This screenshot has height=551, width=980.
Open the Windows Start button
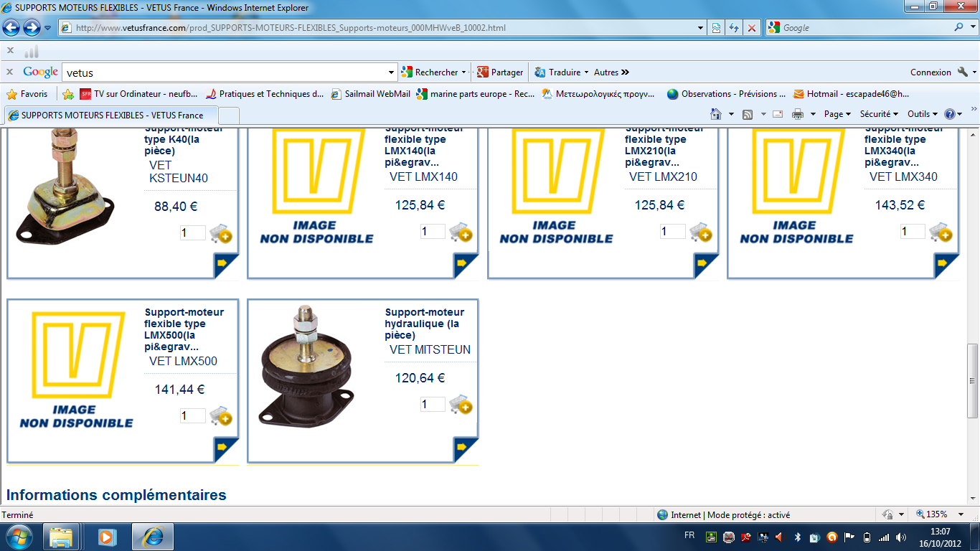point(19,537)
